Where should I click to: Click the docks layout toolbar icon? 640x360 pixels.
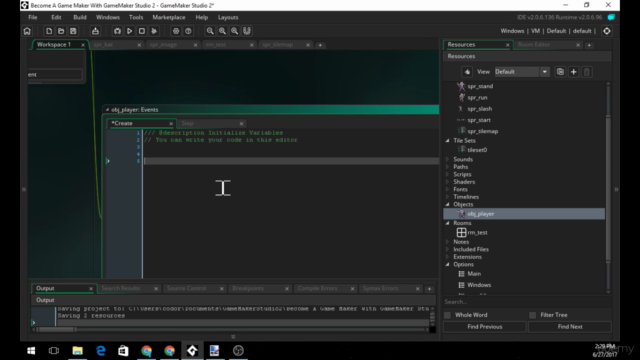tap(247, 31)
